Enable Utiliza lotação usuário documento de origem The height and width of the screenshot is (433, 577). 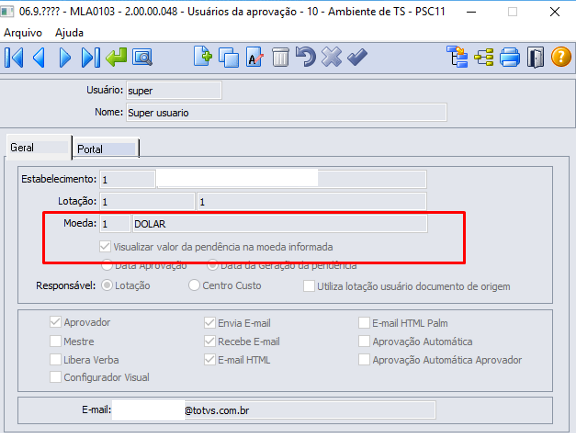309,286
